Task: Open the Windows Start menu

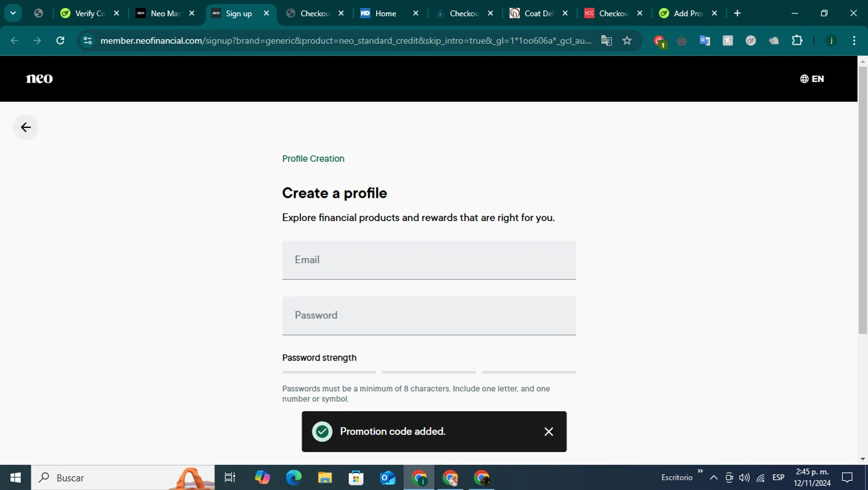Action: 16,478
